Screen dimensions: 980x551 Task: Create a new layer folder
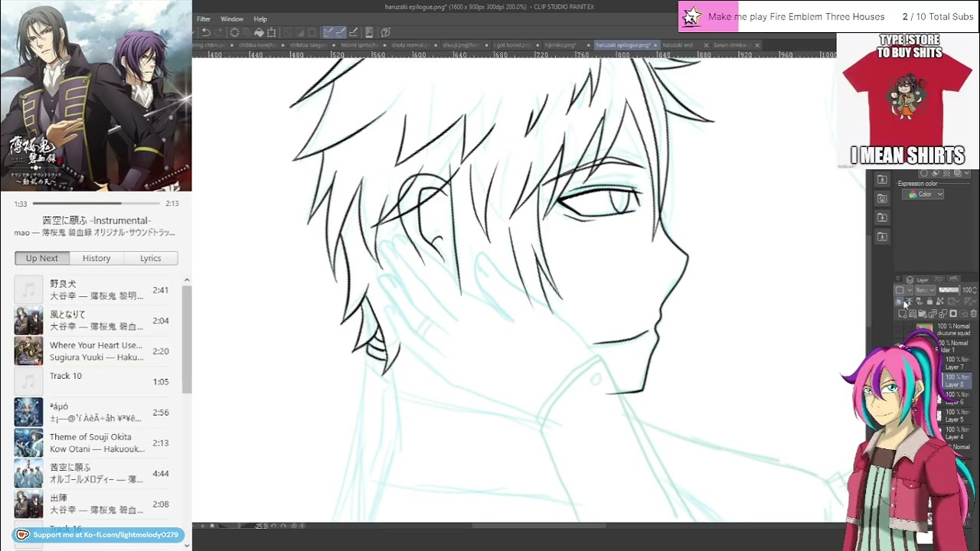(x=923, y=314)
